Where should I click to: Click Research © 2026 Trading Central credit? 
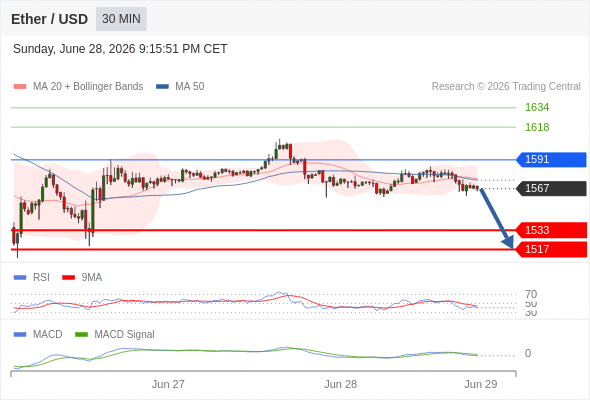coord(506,87)
